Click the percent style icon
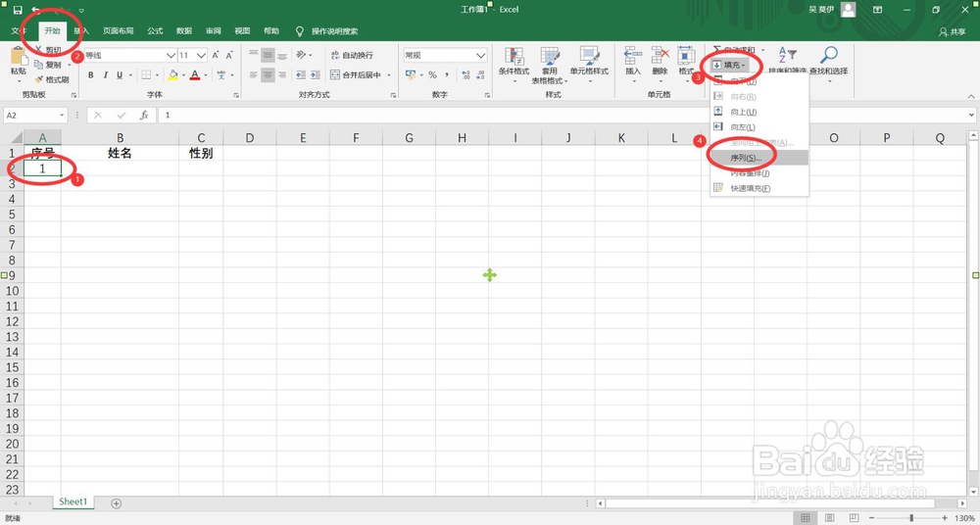 432,75
